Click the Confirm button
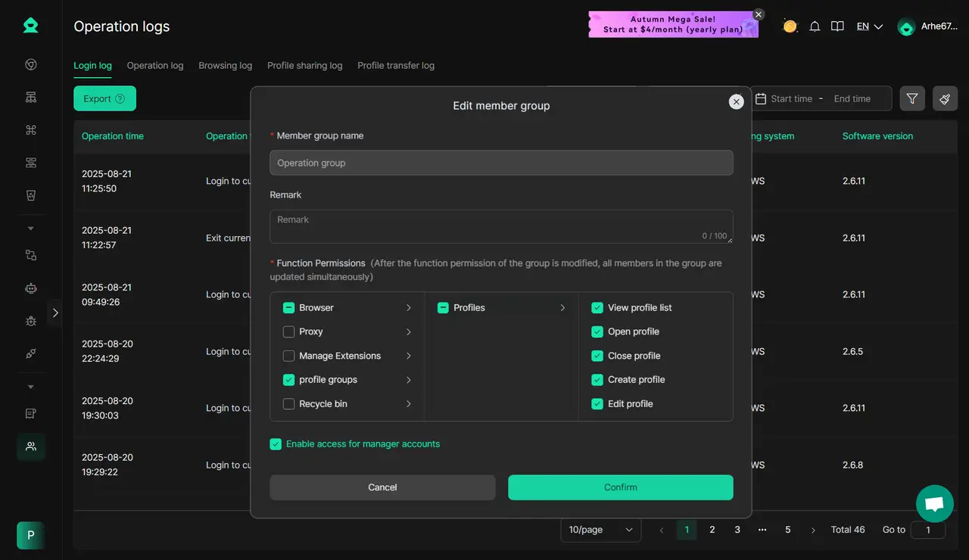969x560 pixels. 620,487
